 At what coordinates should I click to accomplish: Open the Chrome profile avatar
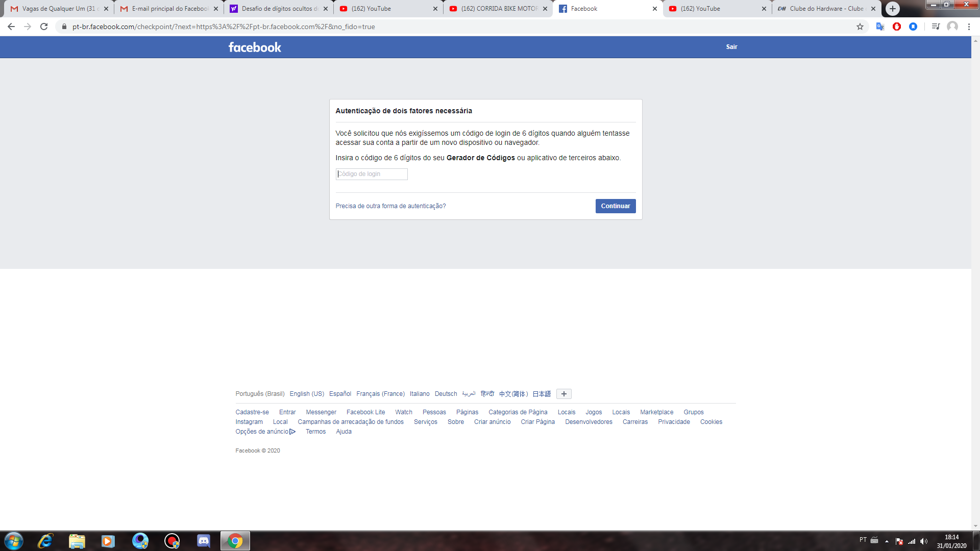(x=952, y=27)
